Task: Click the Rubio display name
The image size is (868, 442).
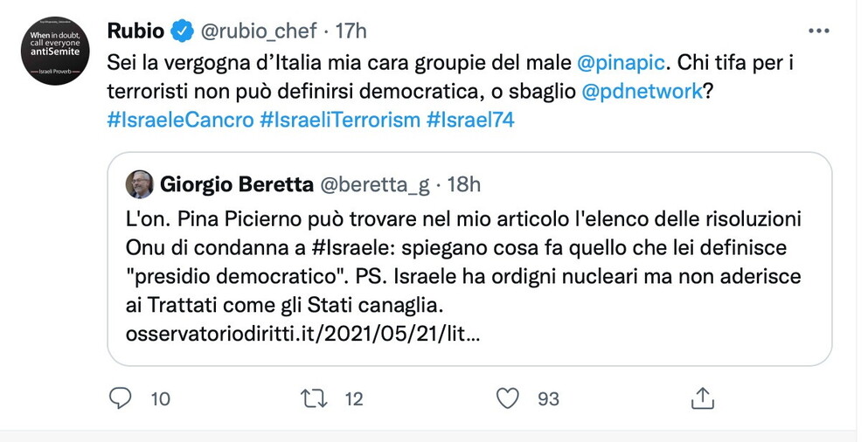Action: [135, 31]
